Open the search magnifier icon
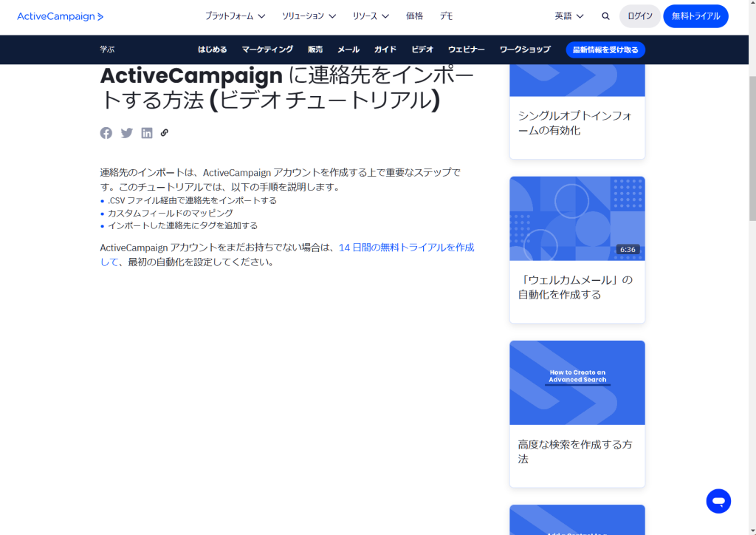 pos(605,16)
